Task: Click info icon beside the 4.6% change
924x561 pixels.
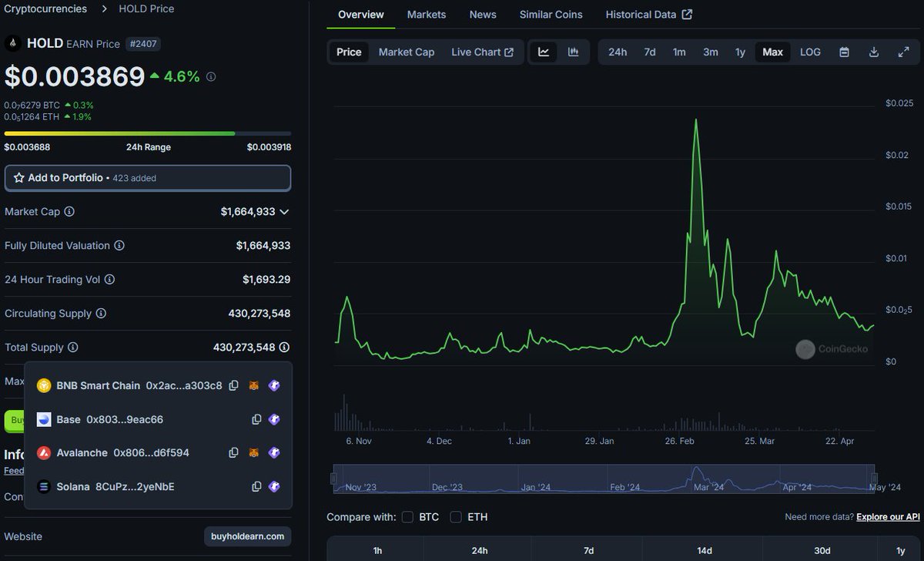Action: point(211,77)
